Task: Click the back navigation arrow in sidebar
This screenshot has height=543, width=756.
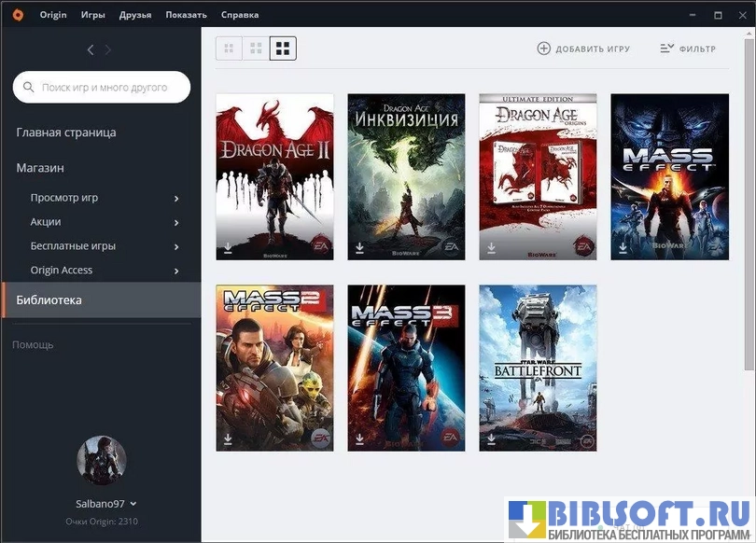Action: [91, 49]
